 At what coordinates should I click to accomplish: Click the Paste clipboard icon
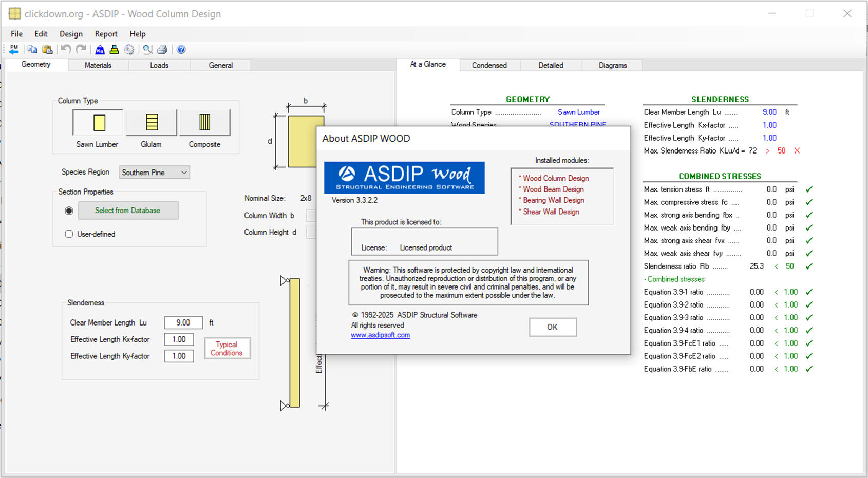(47, 49)
